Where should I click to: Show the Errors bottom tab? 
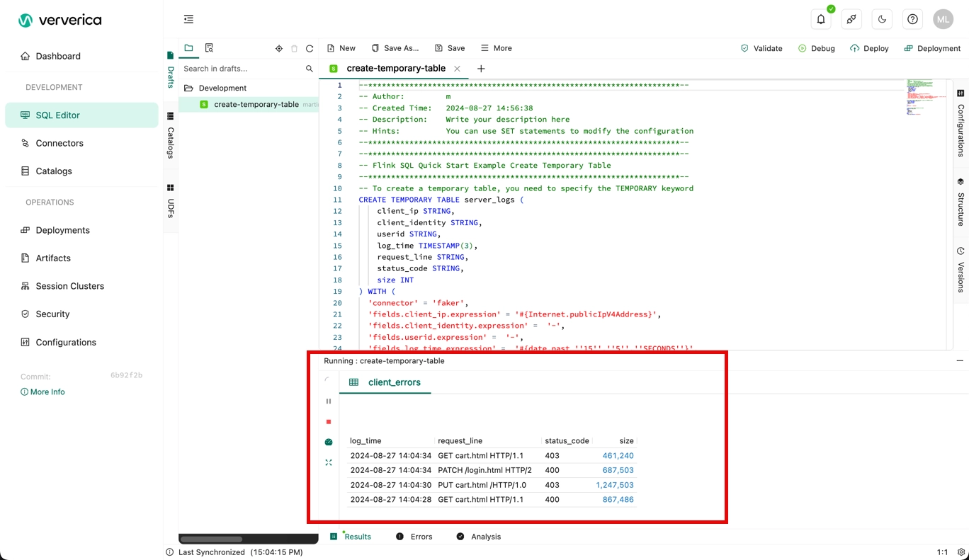pos(414,537)
